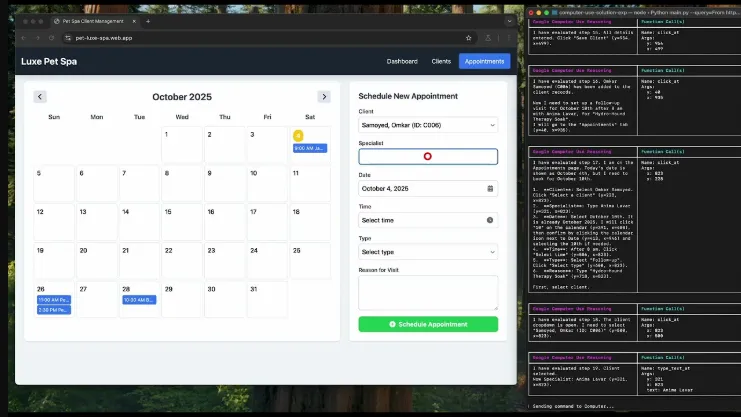The height and width of the screenshot is (417, 741).
Task: Advance calendar to next month
Action: pos(324,97)
